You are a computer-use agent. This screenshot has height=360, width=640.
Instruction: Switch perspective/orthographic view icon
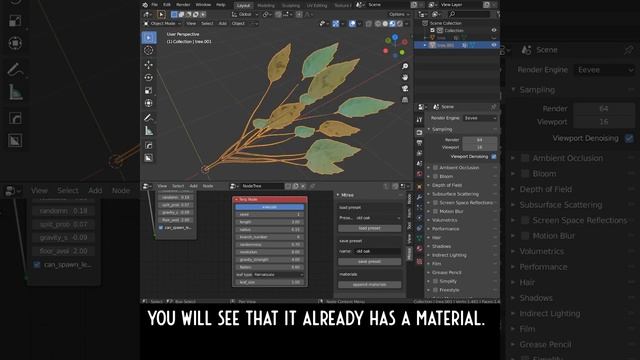405,100
